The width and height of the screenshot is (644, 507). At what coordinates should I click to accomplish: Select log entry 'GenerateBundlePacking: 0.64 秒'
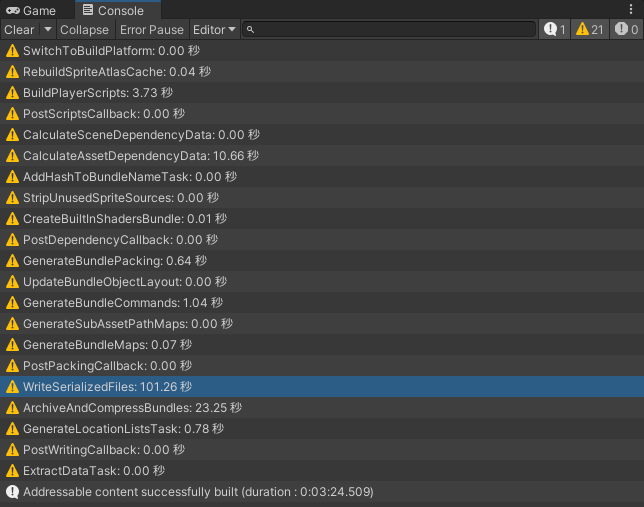[x=322, y=260]
